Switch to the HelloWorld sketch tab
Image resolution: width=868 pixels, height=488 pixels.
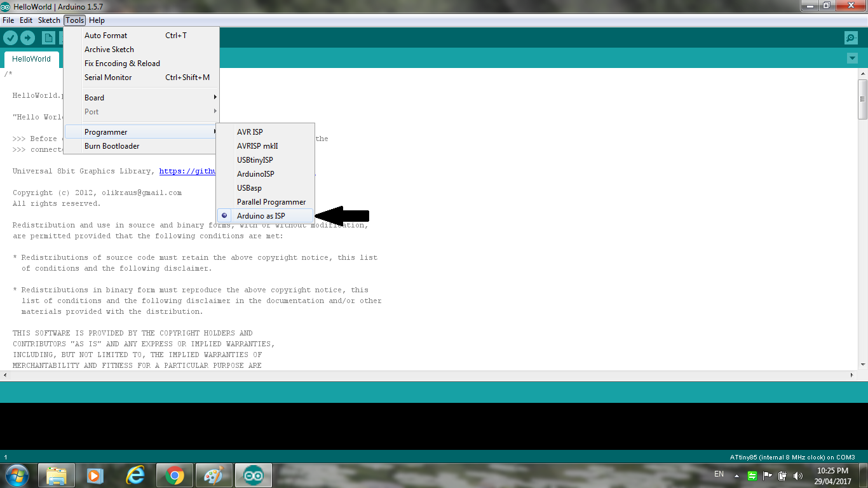coord(31,59)
